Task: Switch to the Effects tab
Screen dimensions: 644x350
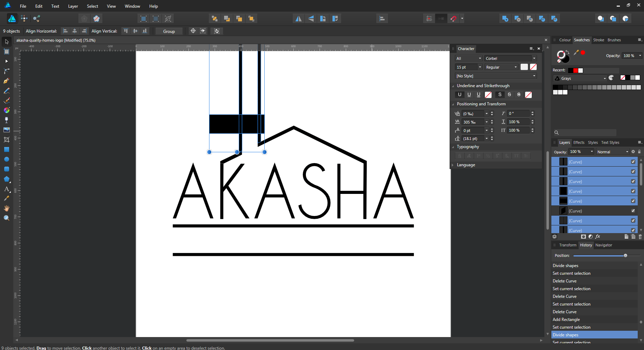Action: (579, 142)
